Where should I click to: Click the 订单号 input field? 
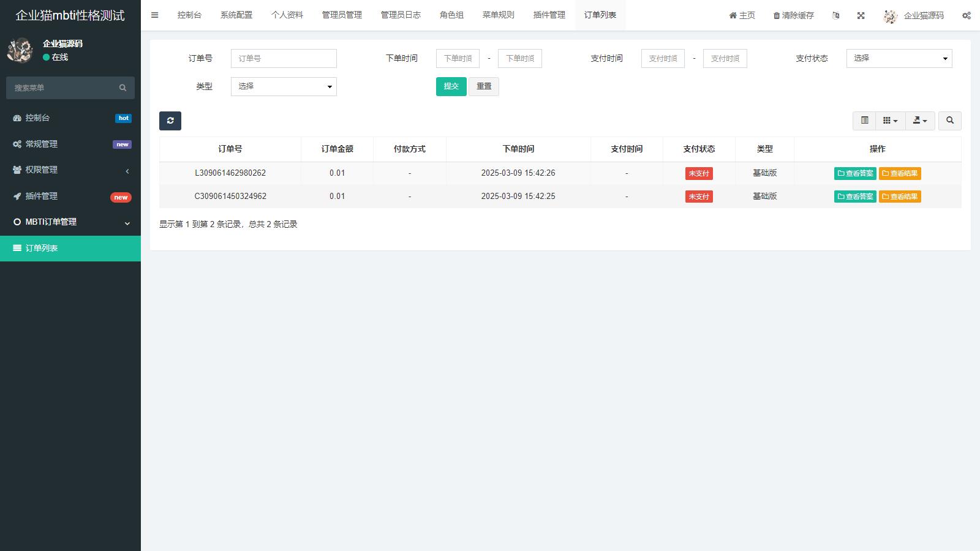(284, 58)
